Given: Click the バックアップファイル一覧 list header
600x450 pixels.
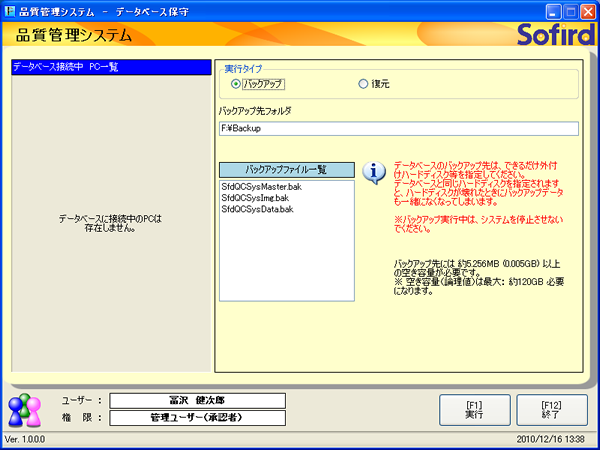Looking at the screenshot, I should coord(286,170).
